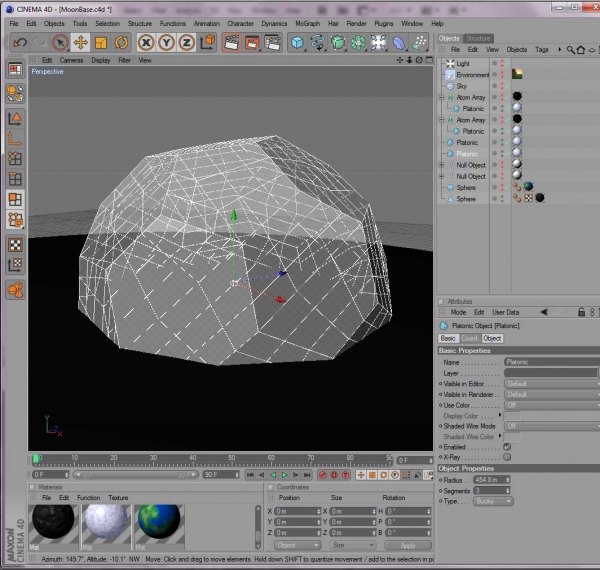Open spline tools icon

click(318, 42)
